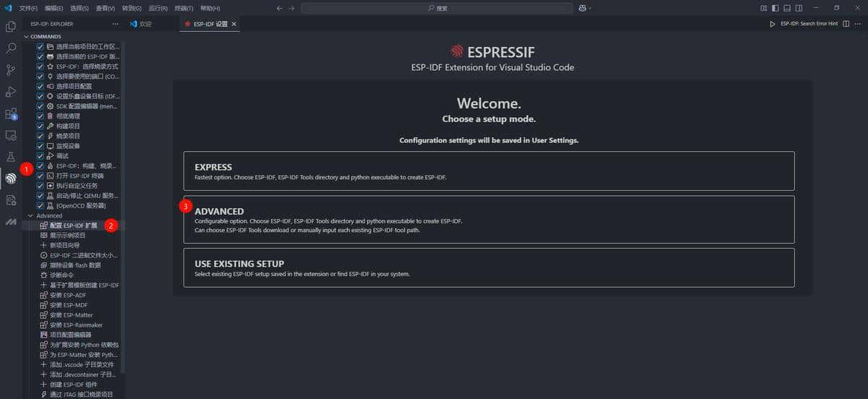This screenshot has height=399, width=868.
Task: Toggle checkbox for 选择项目配置
Action: (x=41, y=86)
